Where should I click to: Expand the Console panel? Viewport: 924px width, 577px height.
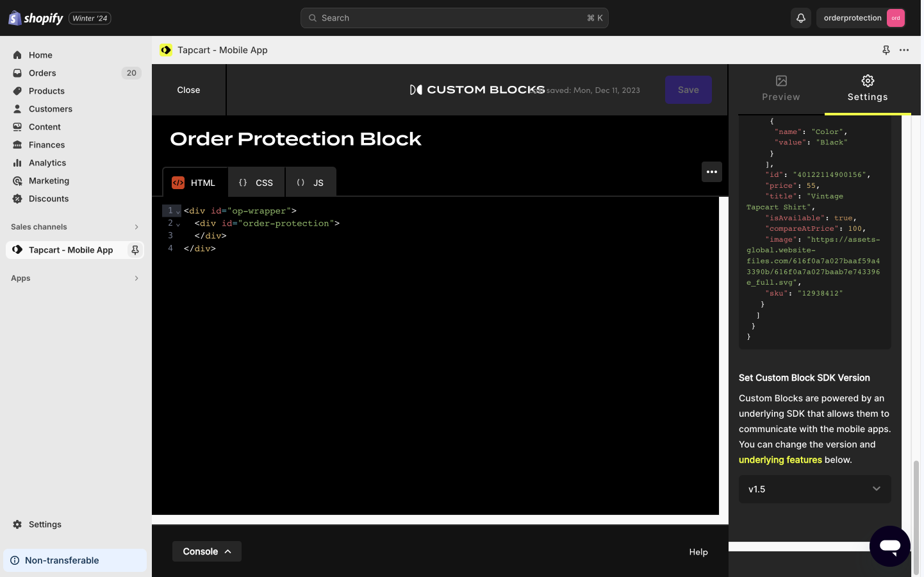pos(207,551)
